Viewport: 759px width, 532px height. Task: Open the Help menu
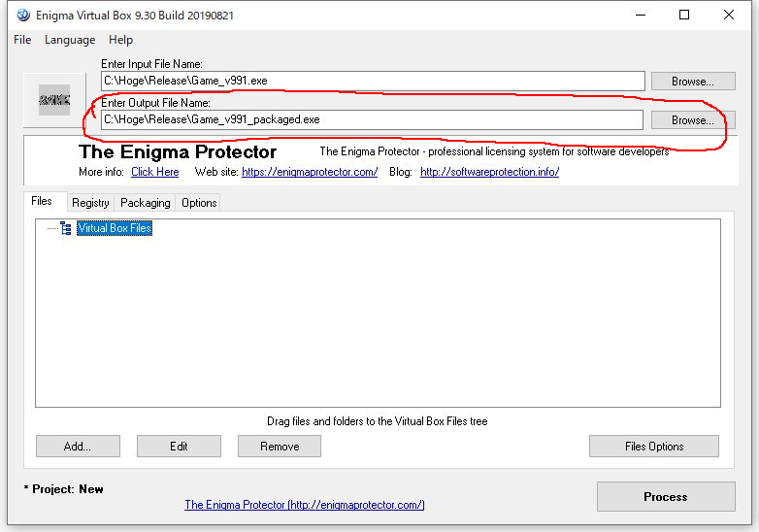[120, 40]
